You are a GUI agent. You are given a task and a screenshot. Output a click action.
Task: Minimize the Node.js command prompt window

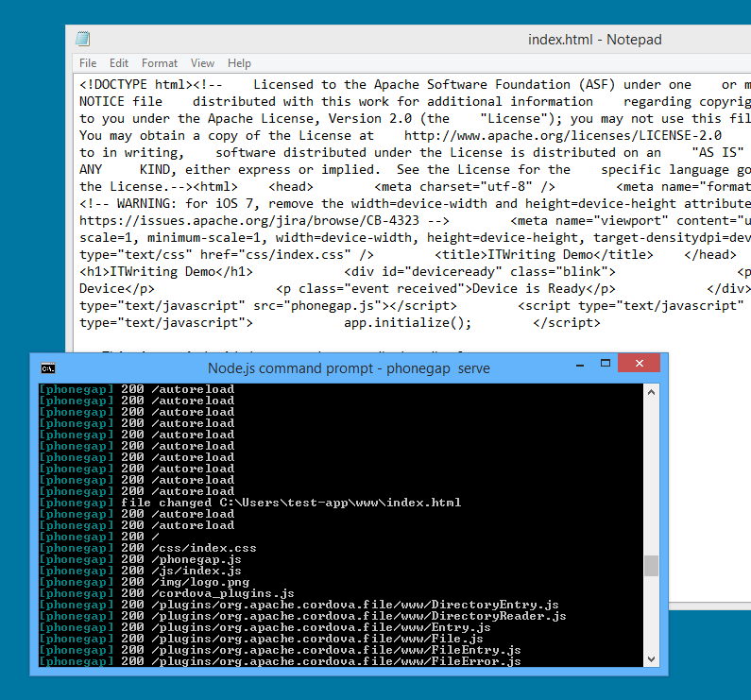point(580,364)
